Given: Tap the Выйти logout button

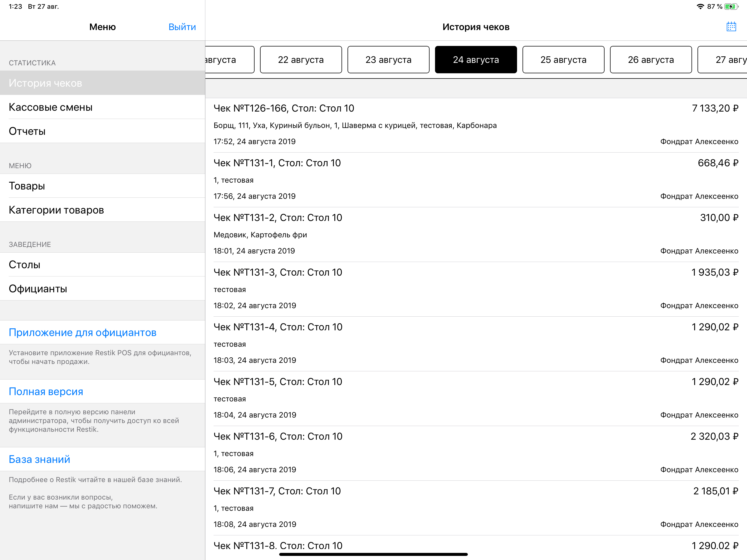Looking at the screenshot, I should [182, 27].
